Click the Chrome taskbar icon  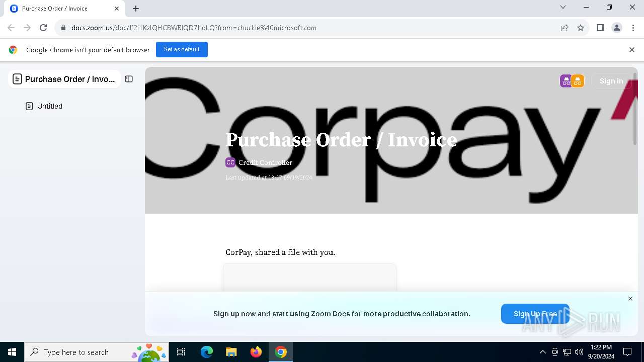[281, 352]
